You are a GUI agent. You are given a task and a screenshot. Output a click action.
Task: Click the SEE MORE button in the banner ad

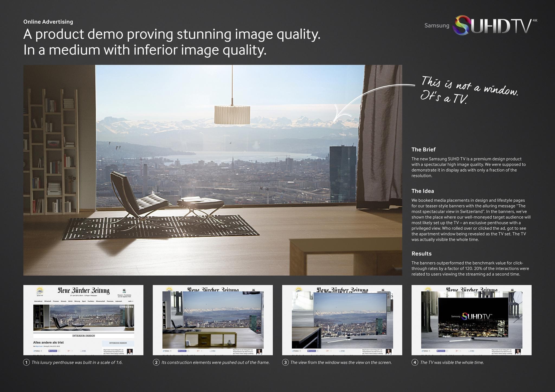click(83, 321)
